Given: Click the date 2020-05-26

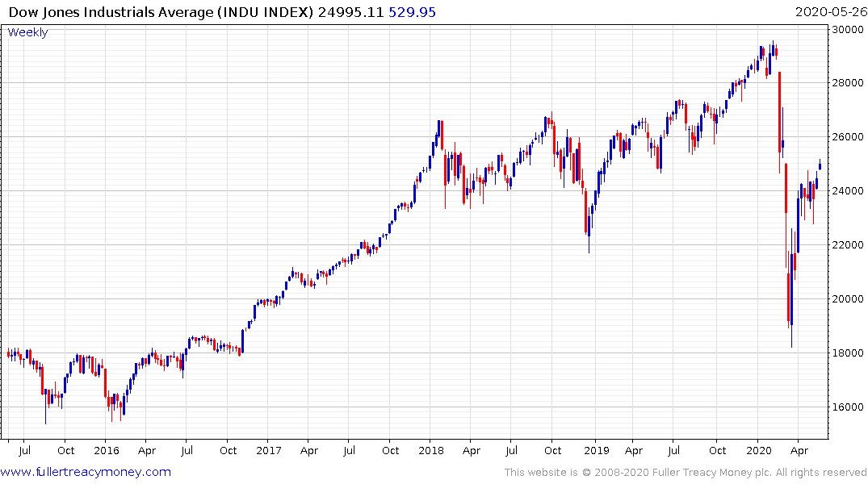Looking at the screenshot, I should 831,12.
